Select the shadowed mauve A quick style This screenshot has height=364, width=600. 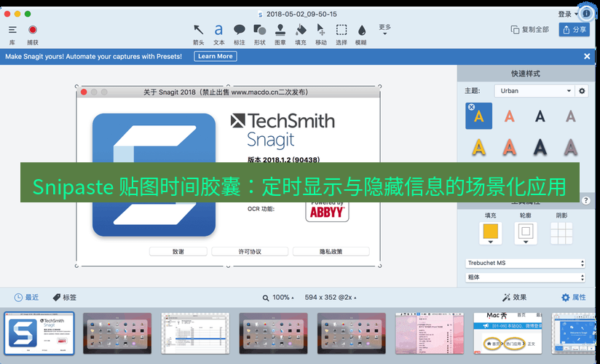coord(571,146)
